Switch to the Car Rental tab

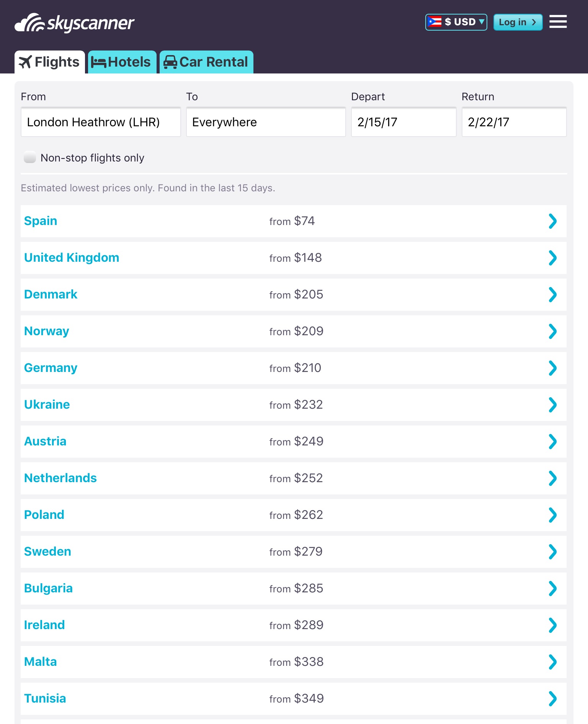tap(207, 62)
